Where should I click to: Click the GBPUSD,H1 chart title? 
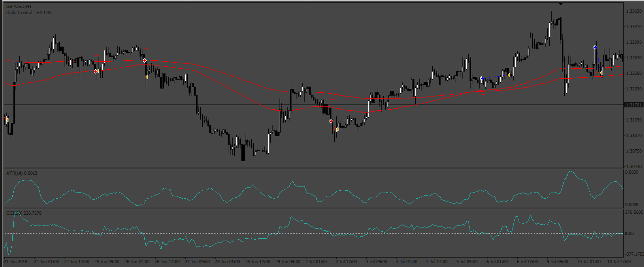click(x=19, y=7)
